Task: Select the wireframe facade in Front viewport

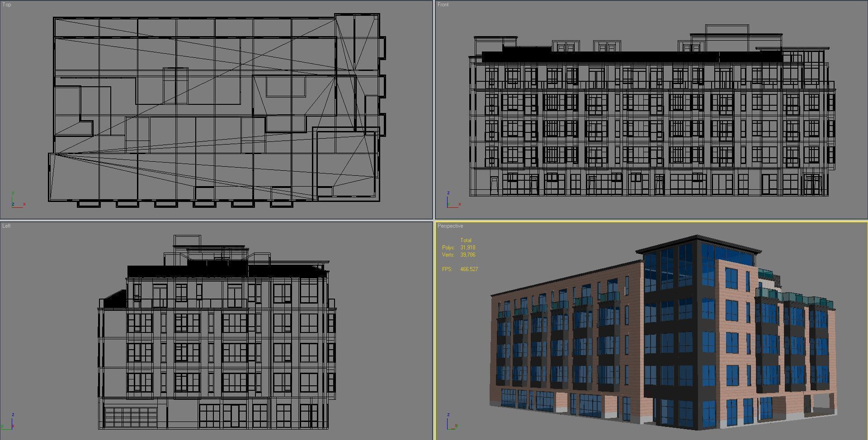Action: 651,110
